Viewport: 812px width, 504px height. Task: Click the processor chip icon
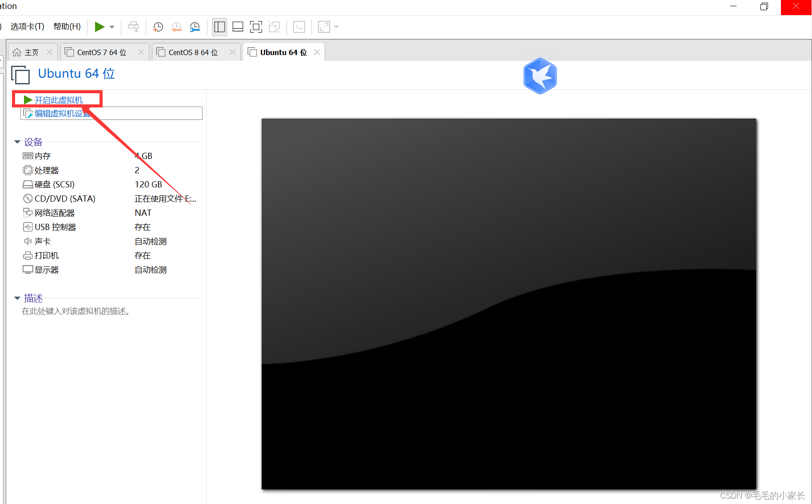(28, 170)
